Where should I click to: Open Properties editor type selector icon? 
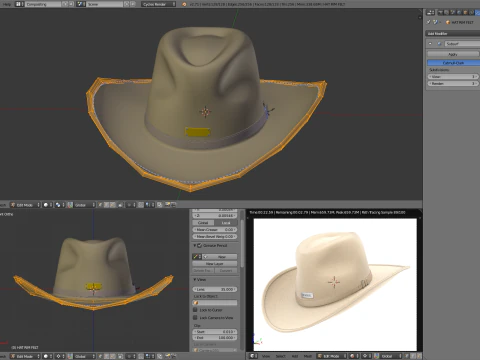click(x=431, y=12)
